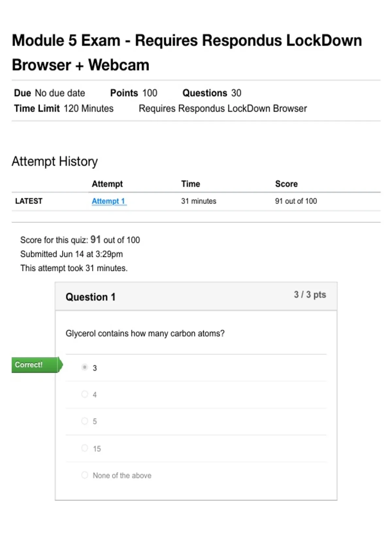The height and width of the screenshot is (556, 392).
Task: Click the 91 out of 100 score cell
Action: 296,201
